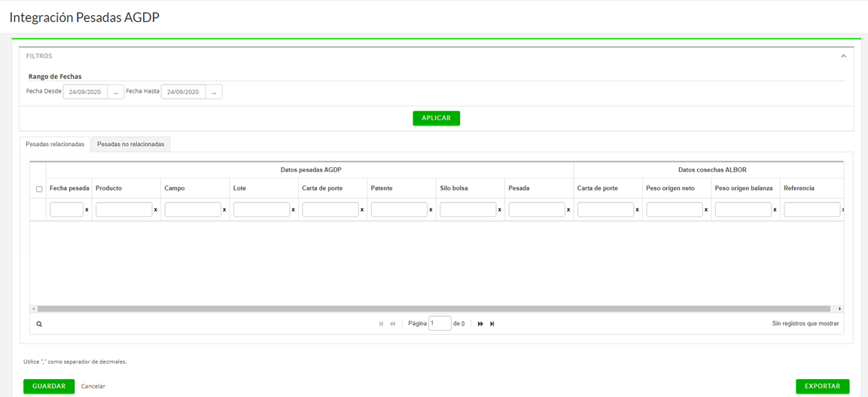Clear the ALBOR Carta de porte filter x

[x=637, y=210]
